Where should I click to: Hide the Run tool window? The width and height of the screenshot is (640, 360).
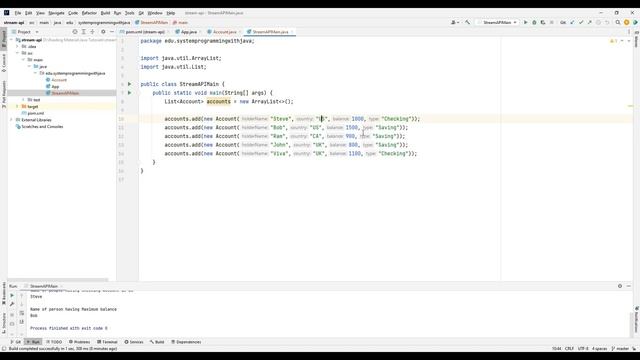(x=629, y=286)
